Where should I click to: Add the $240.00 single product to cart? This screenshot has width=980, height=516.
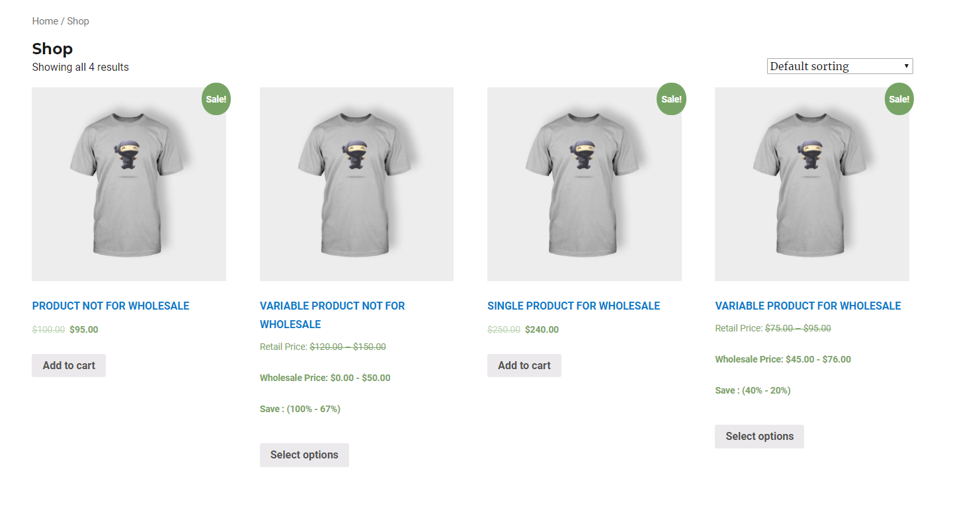pos(524,365)
